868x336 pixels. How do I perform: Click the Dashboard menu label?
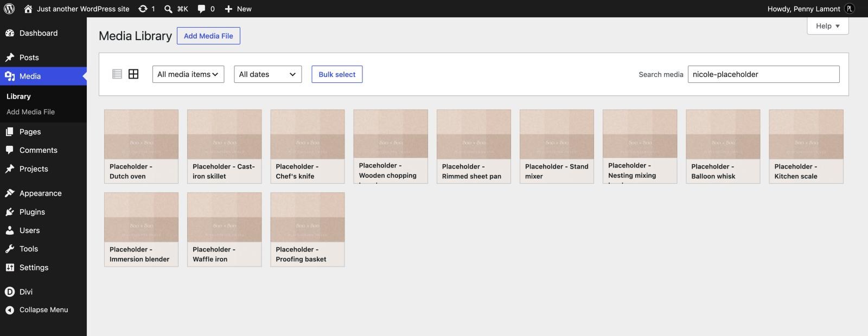[39, 33]
